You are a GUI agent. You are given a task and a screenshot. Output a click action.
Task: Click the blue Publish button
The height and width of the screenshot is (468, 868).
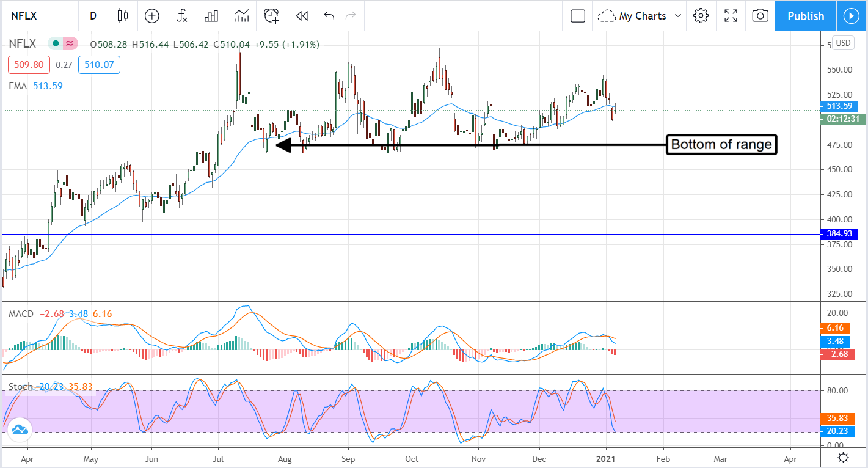click(805, 16)
